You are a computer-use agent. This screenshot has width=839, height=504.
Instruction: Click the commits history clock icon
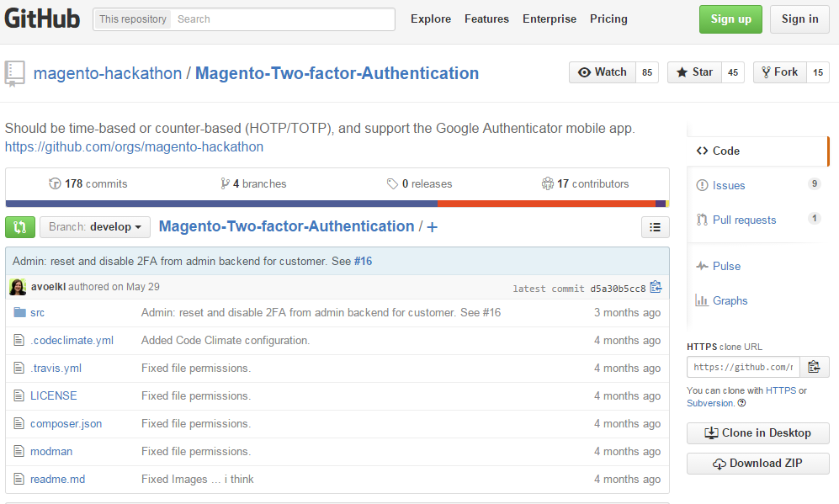pyautogui.click(x=55, y=183)
